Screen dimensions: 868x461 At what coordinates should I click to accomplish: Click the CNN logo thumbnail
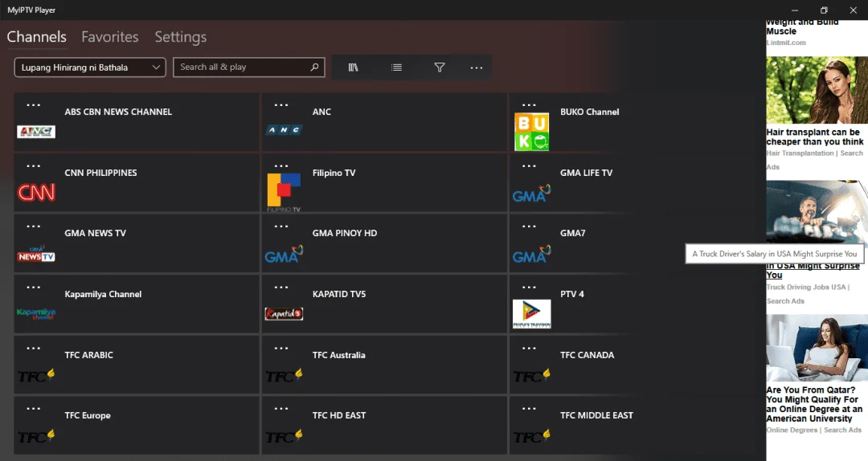point(36,192)
